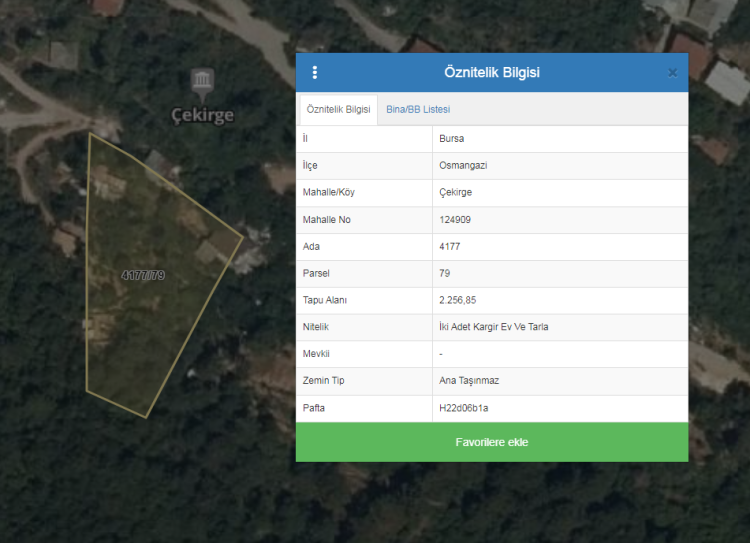Click the Çekirge place name on the map
Screen dimensions: 750x543
[x=203, y=114]
